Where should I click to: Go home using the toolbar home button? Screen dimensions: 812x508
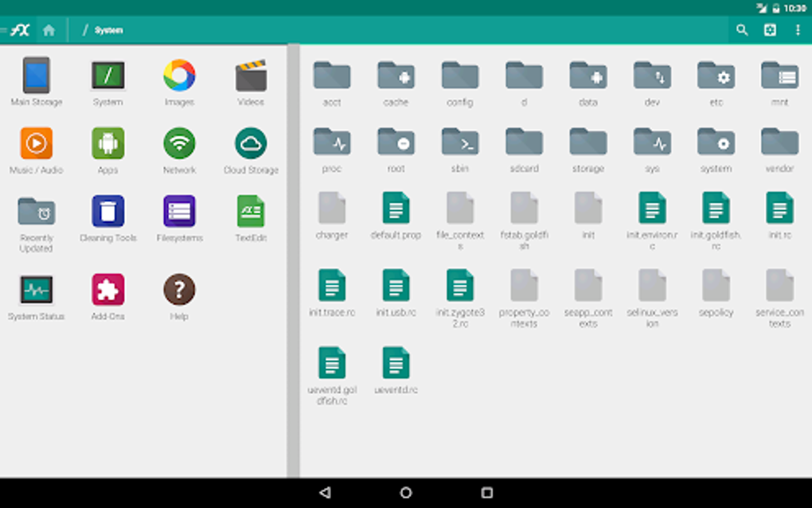point(49,29)
